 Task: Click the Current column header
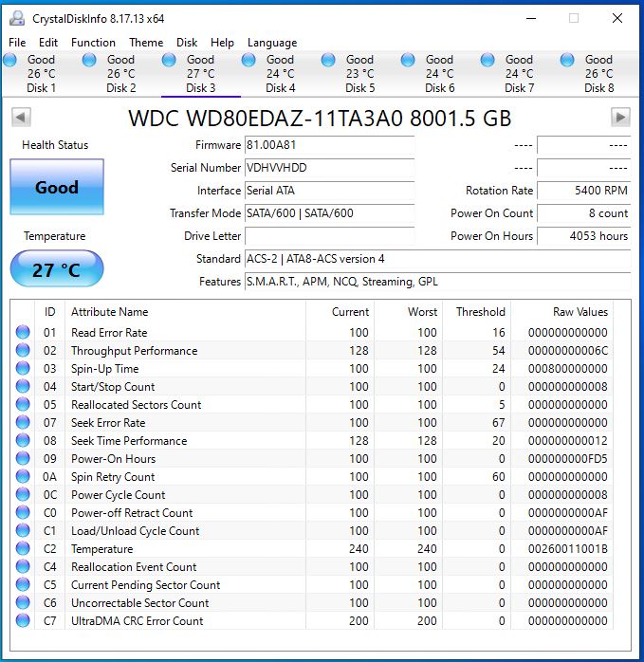[x=340, y=312]
